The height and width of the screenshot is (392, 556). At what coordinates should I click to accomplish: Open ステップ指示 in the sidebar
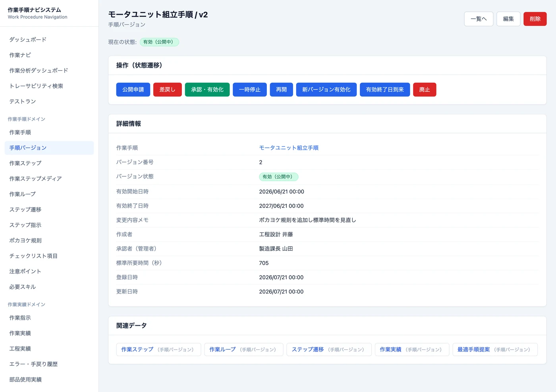[49, 225]
